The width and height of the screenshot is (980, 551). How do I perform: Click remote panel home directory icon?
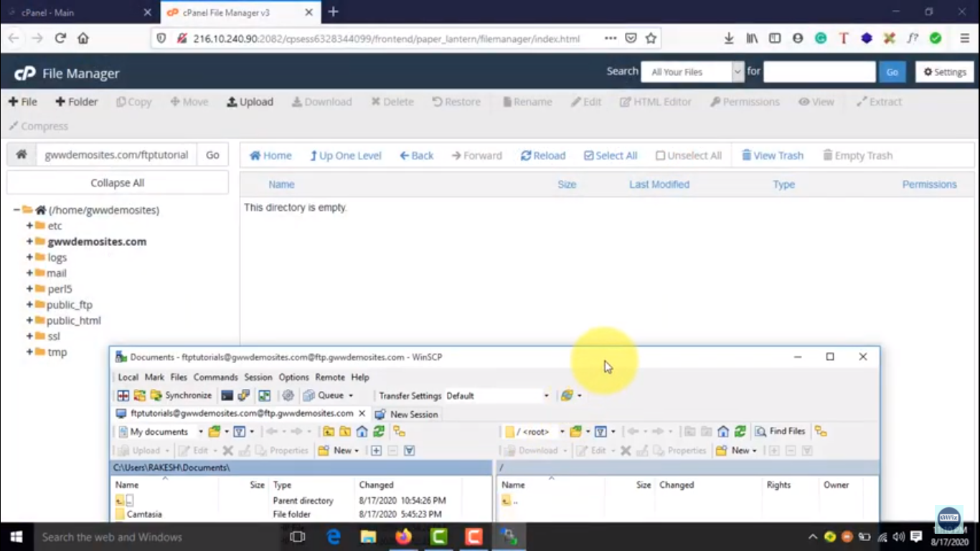(723, 432)
